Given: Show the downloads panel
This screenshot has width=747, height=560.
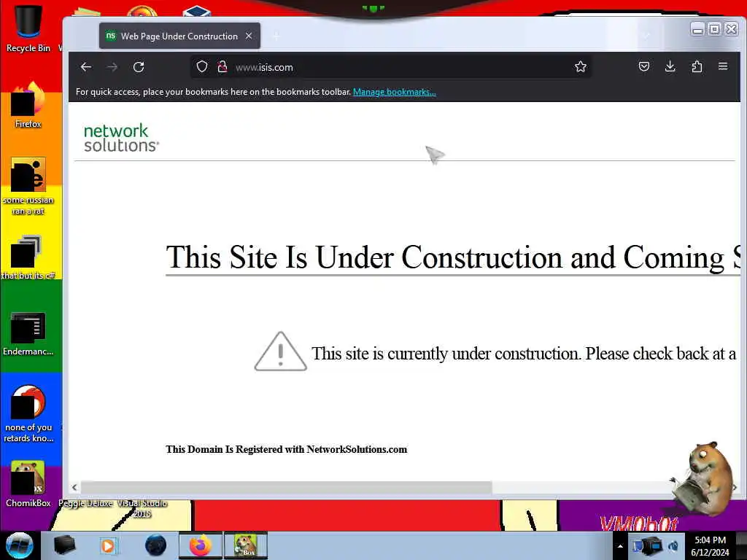Looking at the screenshot, I should (670, 66).
